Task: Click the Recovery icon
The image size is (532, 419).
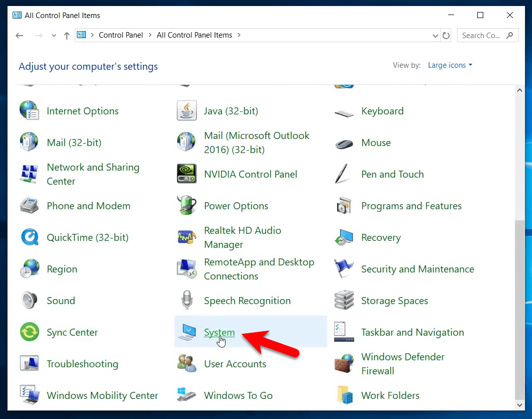Action: point(344,237)
